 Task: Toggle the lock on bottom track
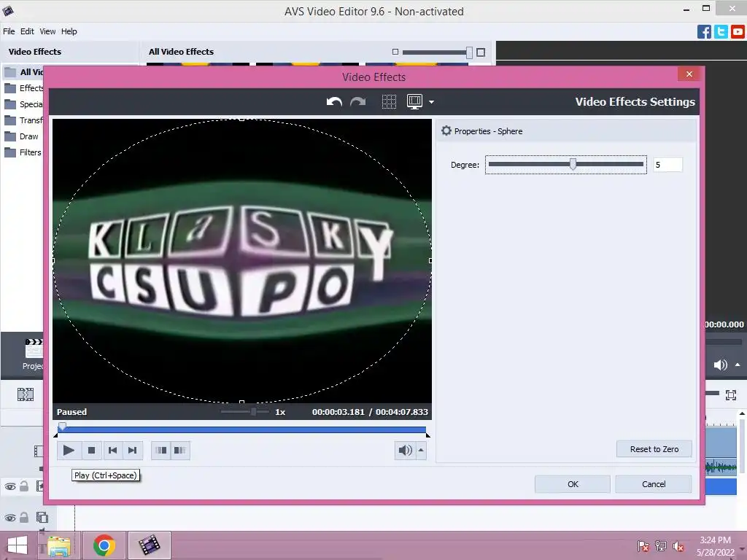click(24, 518)
